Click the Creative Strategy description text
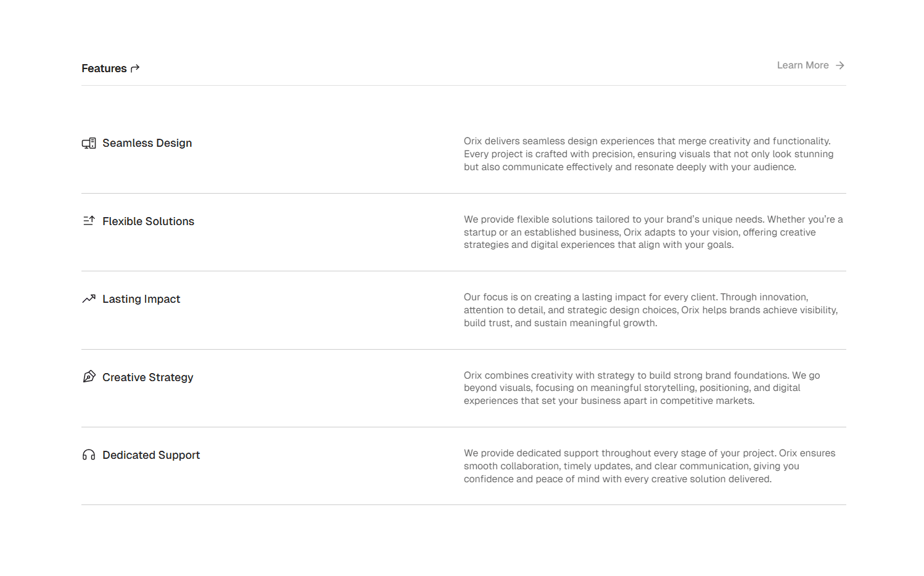Viewport: 924px width, 576px height. [641, 387]
